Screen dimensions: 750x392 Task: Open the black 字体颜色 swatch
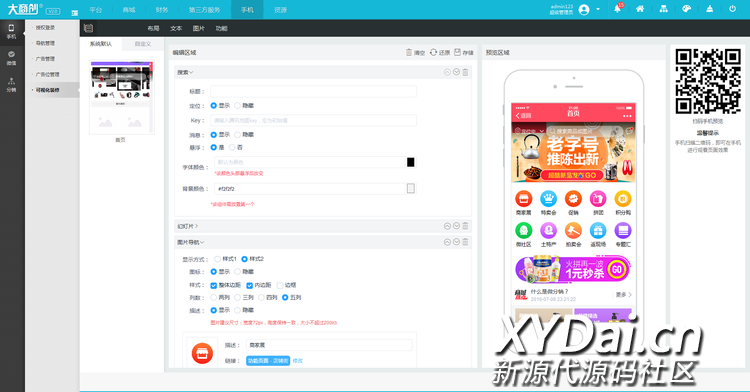(x=410, y=162)
